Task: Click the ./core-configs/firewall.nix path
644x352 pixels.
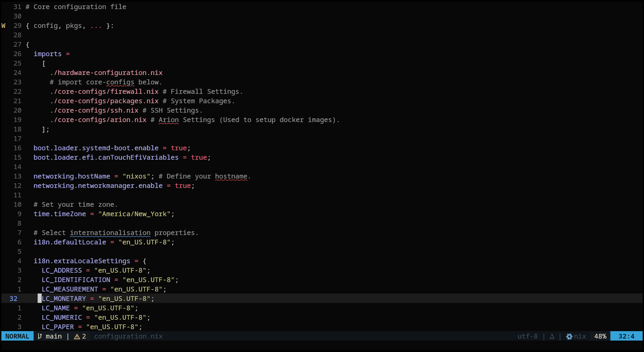Action: coord(104,92)
